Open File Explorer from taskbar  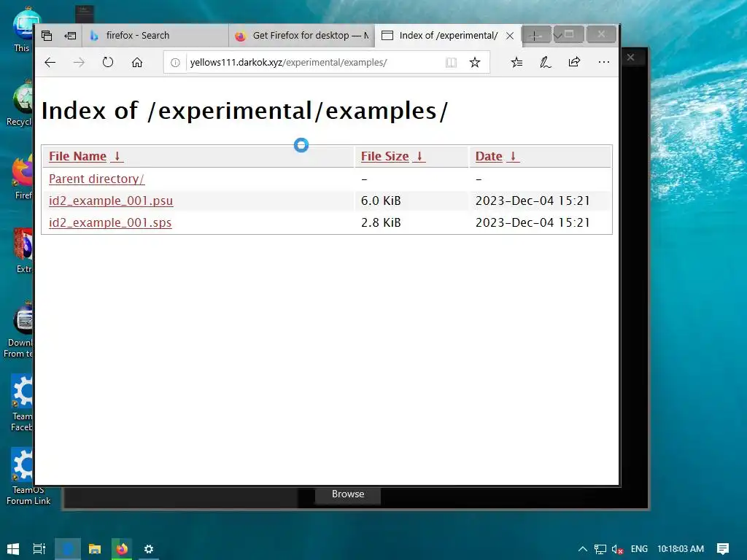95,549
